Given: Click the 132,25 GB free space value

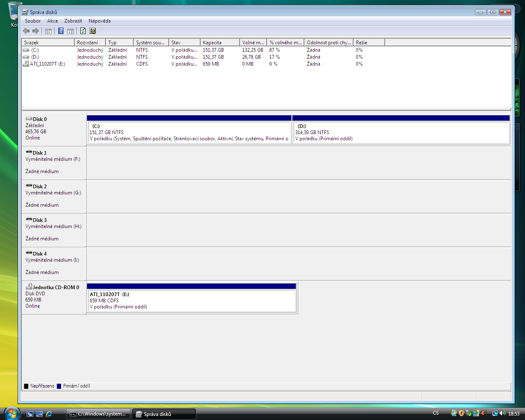Looking at the screenshot, I should coord(253,50).
